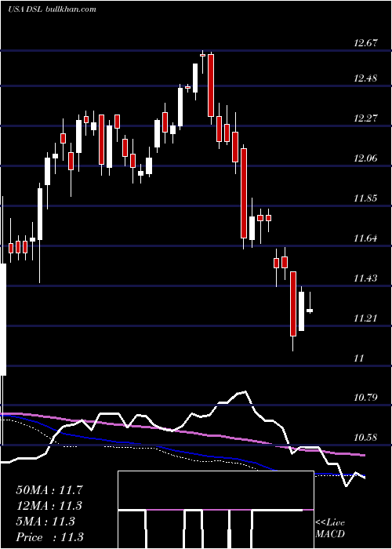Click the 11.85 price axis label
Viewport: 392px width, 549px height.
click(365, 198)
